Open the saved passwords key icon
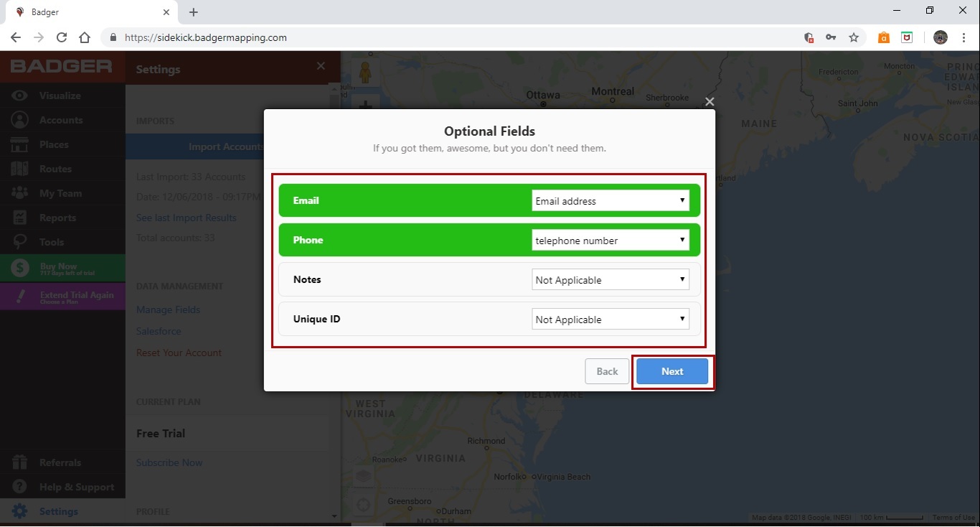The height and width of the screenshot is (527, 980). pos(831,37)
